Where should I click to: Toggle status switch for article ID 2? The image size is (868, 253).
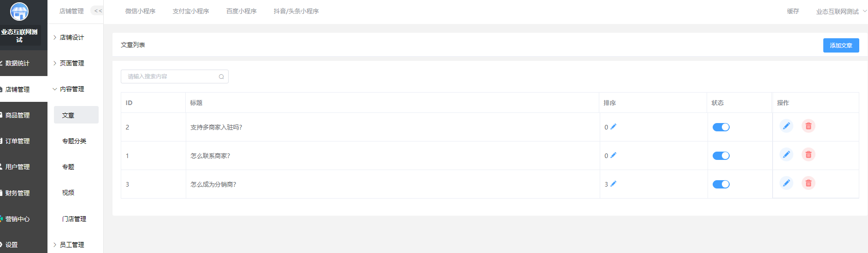721,127
